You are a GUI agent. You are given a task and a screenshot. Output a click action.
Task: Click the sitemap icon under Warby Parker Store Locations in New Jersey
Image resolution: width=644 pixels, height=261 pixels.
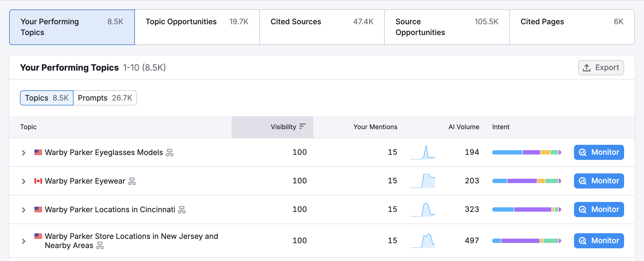click(x=100, y=246)
